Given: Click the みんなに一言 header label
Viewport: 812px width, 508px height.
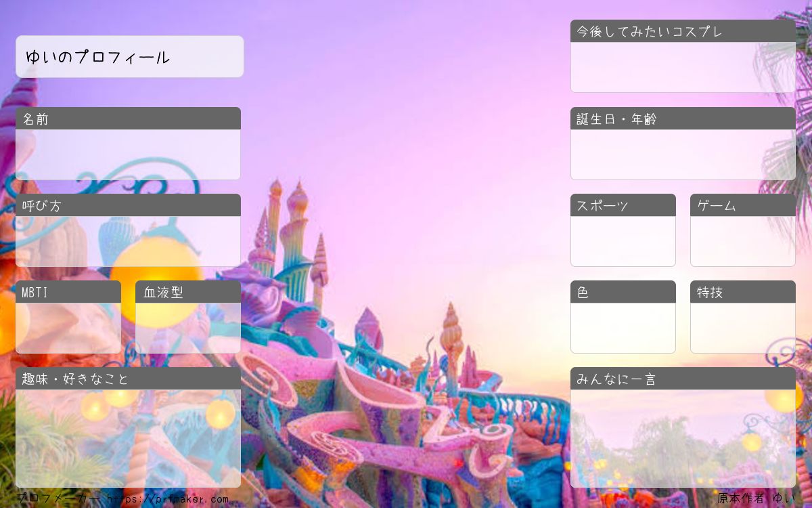Looking at the screenshot, I should 683,379.
